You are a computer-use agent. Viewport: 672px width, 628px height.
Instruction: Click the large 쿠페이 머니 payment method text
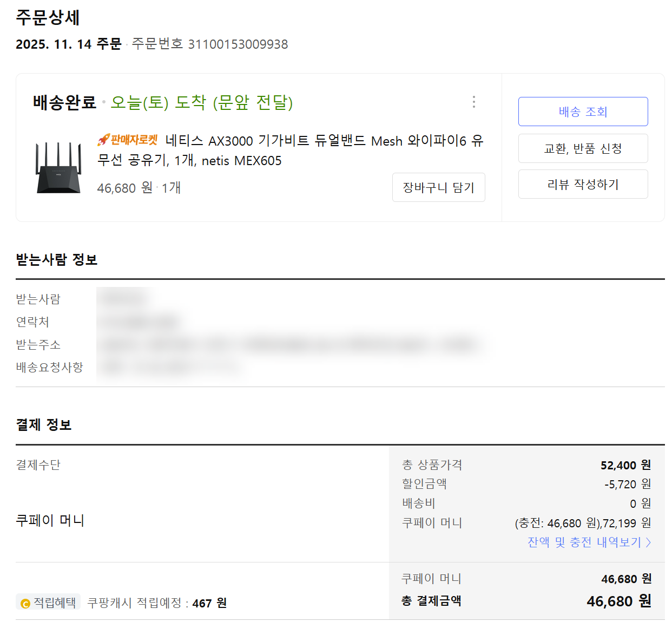(50, 520)
